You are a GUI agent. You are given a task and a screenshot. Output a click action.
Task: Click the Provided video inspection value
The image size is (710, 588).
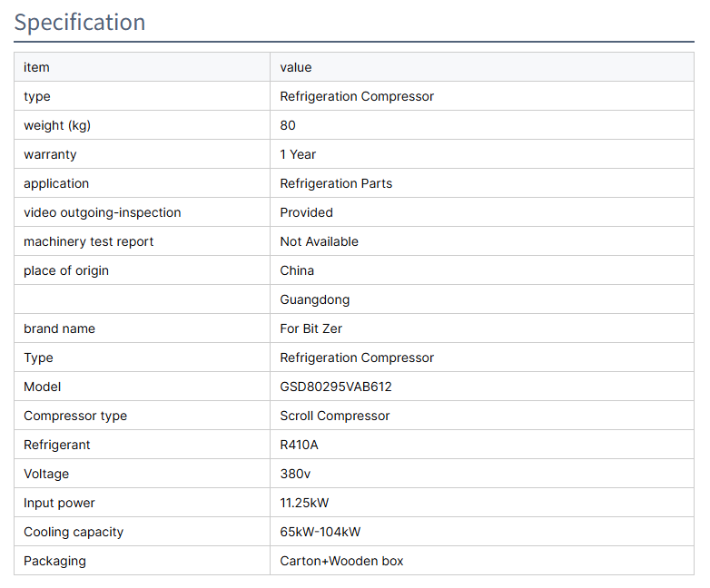click(x=307, y=212)
